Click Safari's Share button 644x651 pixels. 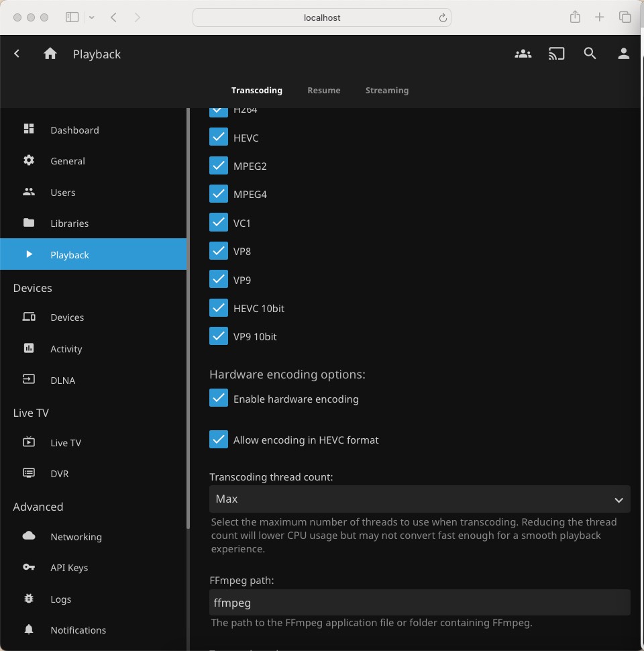click(575, 17)
